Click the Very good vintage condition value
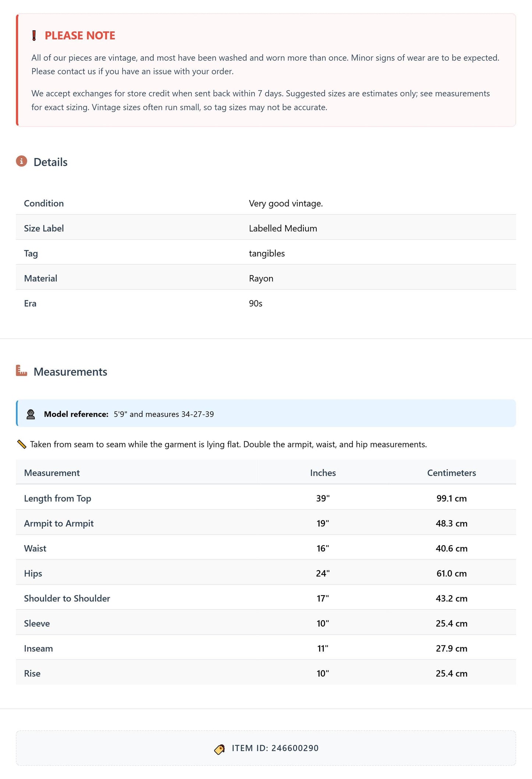 pyautogui.click(x=286, y=203)
